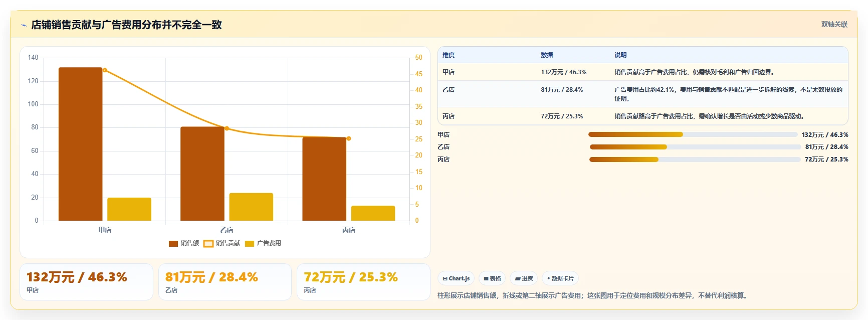The height and width of the screenshot is (320, 868).
Task: Click the note starting 广告费用占比约42.1%
Action: click(x=729, y=94)
